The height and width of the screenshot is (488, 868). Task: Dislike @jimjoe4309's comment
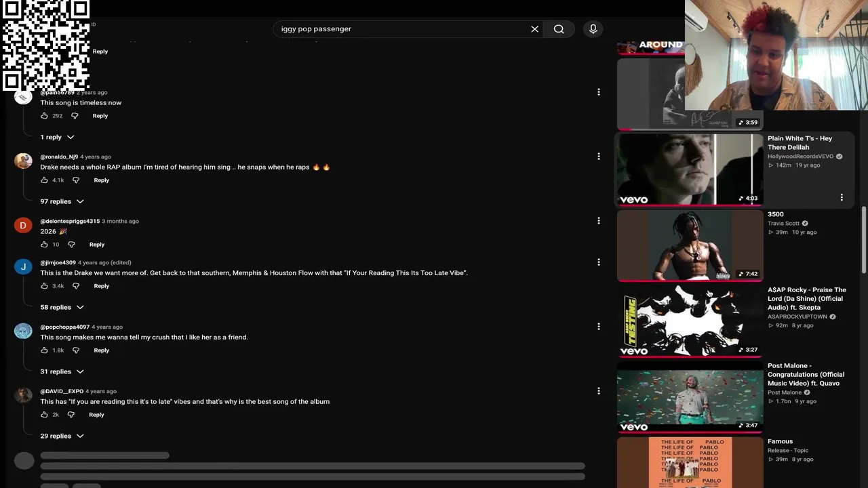[76, 286]
